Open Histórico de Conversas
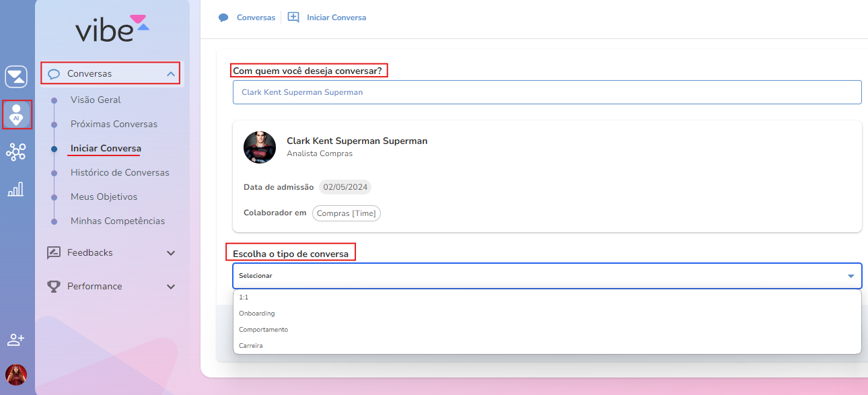The image size is (868, 395). point(120,172)
